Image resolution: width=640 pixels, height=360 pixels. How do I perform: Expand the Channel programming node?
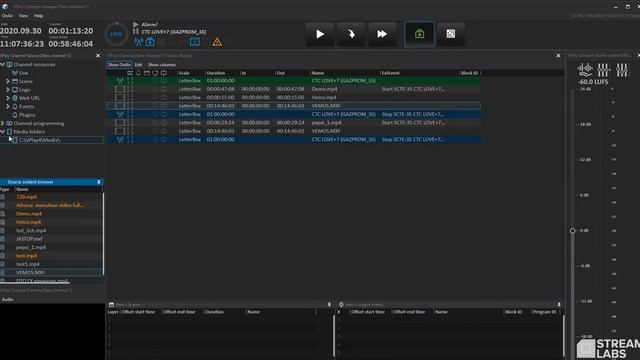(x=3, y=123)
